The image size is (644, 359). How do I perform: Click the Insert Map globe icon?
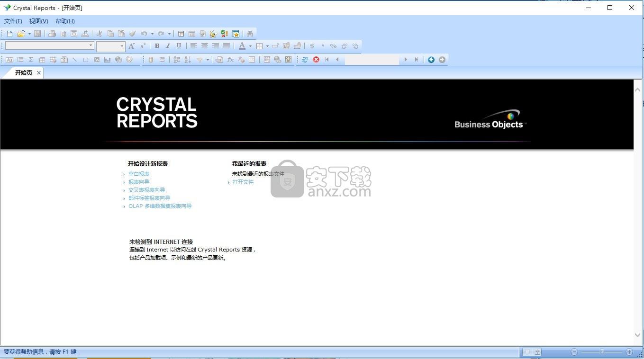pyautogui.click(x=118, y=60)
